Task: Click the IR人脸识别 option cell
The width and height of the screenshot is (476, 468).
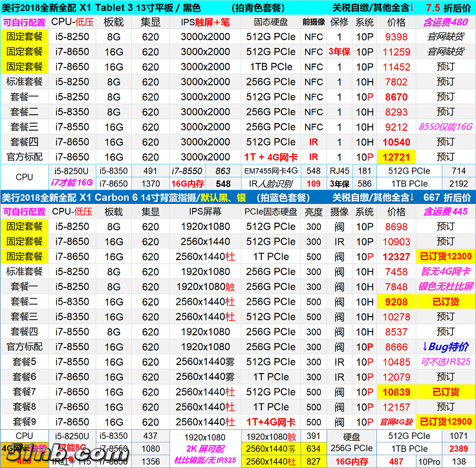Action: [271, 184]
